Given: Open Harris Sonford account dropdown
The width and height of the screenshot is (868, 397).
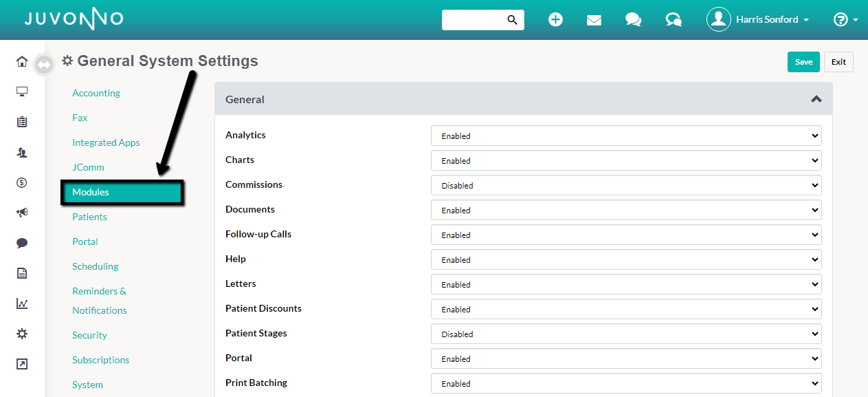Looking at the screenshot, I should 772,20.
